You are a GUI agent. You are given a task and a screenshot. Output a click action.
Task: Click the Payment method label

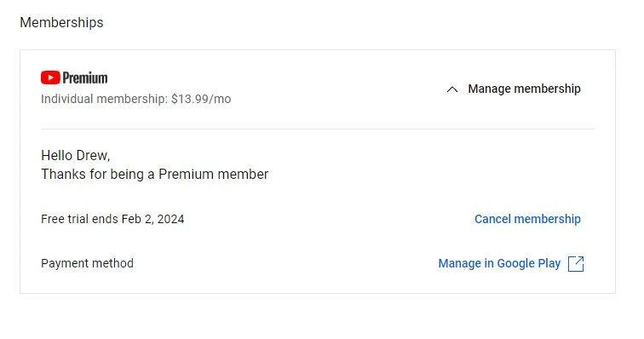point(87,263)
